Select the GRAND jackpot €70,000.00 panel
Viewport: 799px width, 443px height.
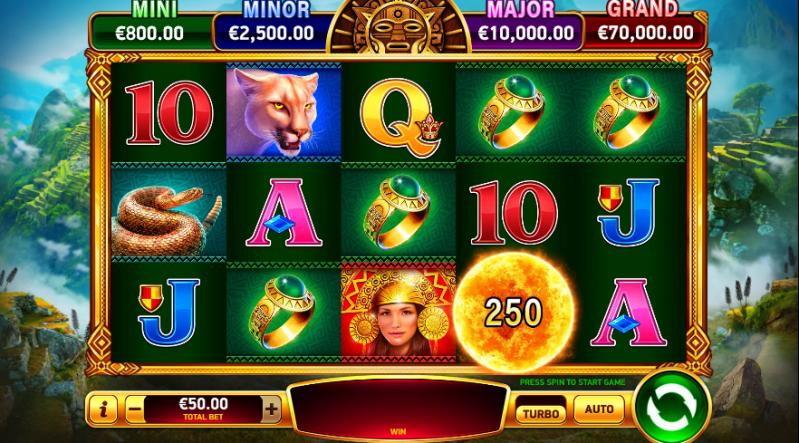(x=644, y=32)
